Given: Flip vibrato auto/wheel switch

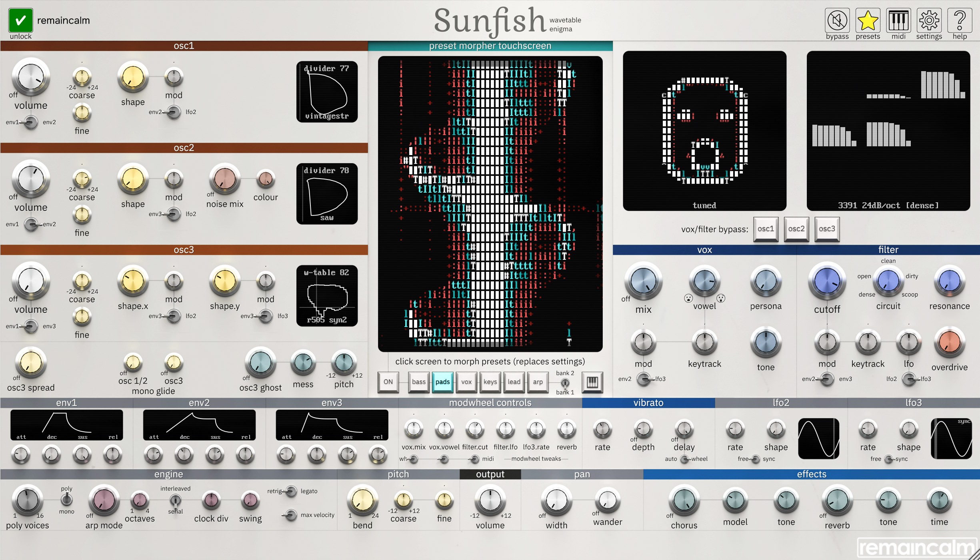Looking at the screenshot, I should (x=685, y=459).
